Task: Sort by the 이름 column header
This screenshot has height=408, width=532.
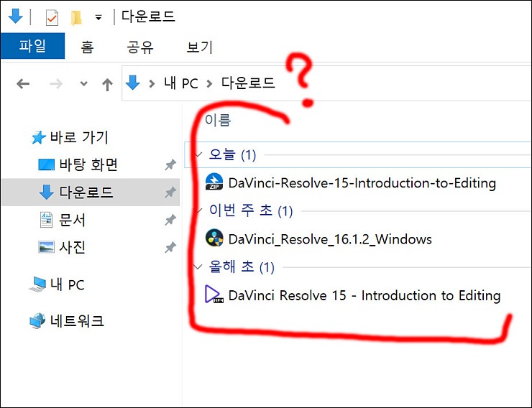Action: tap(218, 120)
